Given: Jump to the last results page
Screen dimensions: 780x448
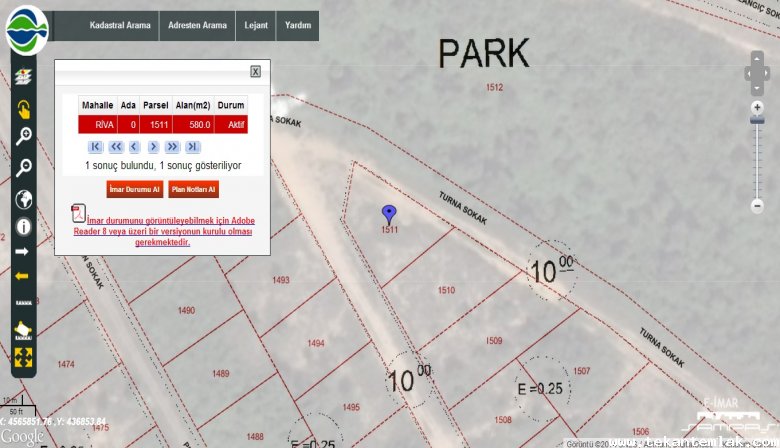Looking at the screenshot, I should [x=192, y=147].
